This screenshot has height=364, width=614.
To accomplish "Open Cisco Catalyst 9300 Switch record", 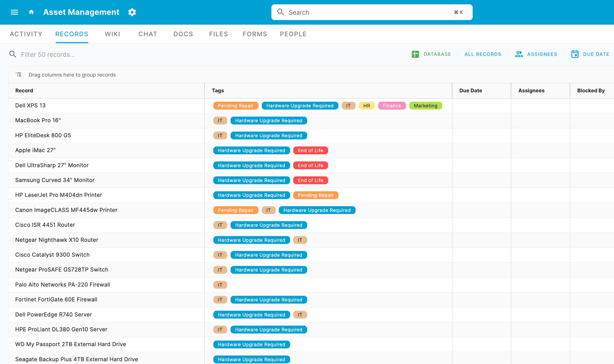I will tap(52, 255).
